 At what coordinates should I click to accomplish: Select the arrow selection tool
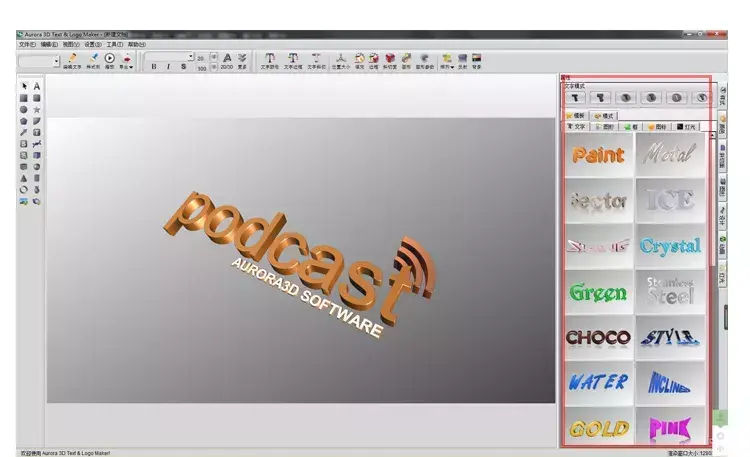24,86
